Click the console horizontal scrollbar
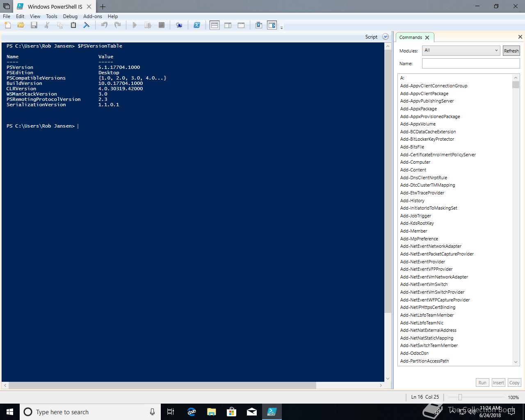525x420 pixels. 162,386
